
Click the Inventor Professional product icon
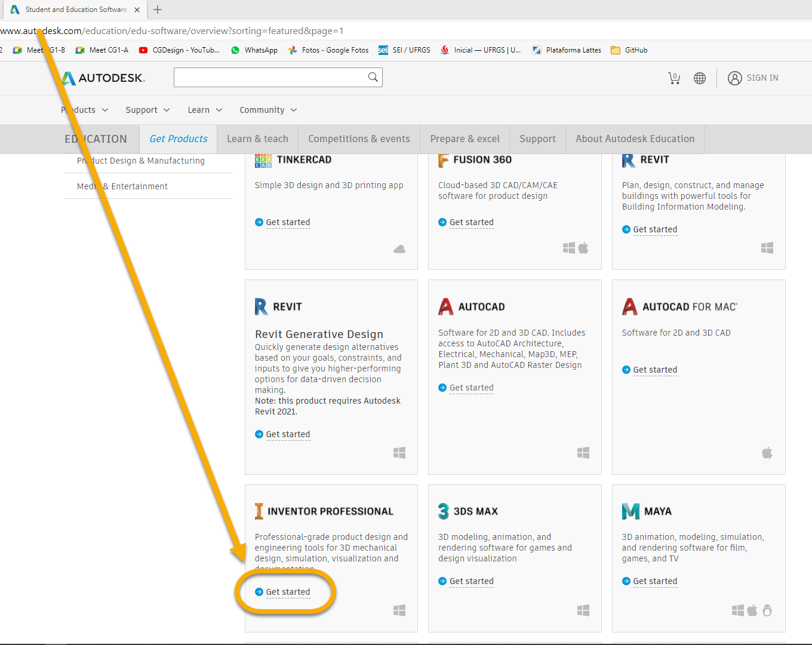click(x=259, y=511)
